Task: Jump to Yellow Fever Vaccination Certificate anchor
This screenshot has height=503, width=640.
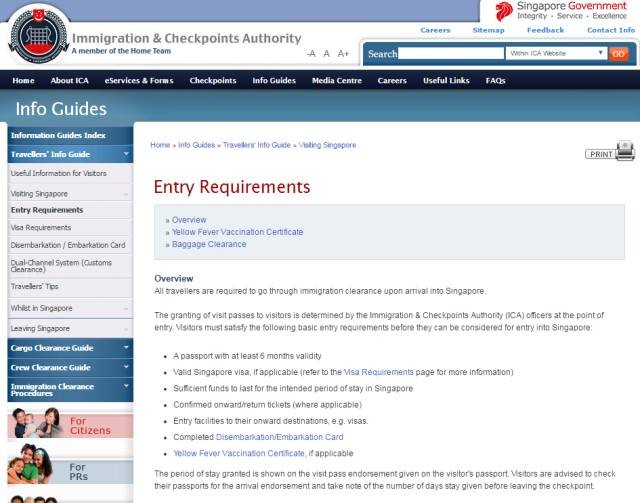Action: click(x=237, y=232)
